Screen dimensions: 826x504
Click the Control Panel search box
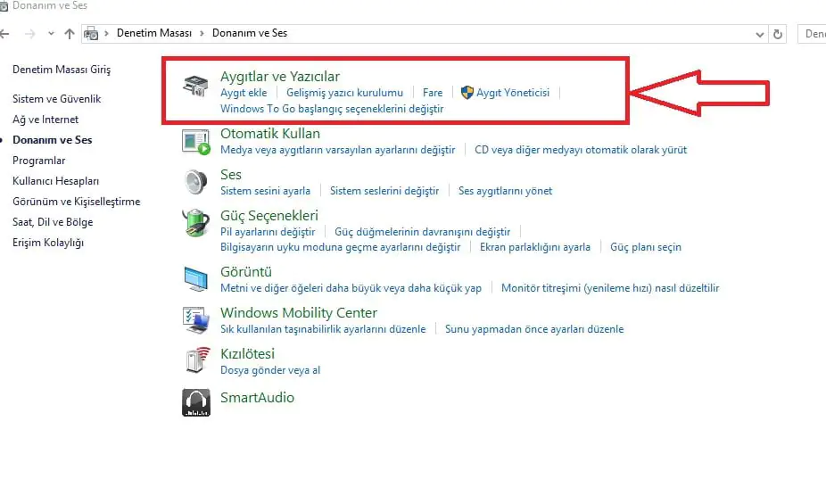click(812, 34)
